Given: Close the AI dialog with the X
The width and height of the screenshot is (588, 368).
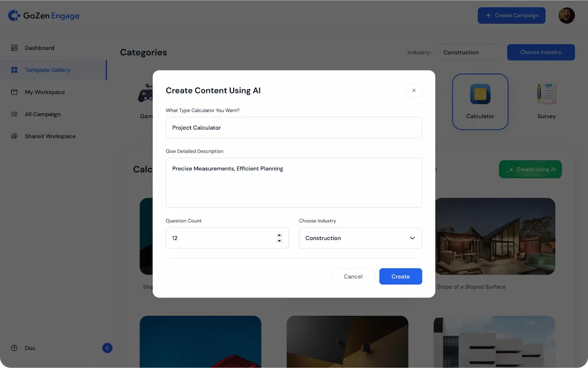Looking at the screenshot, I should point(414,90).
